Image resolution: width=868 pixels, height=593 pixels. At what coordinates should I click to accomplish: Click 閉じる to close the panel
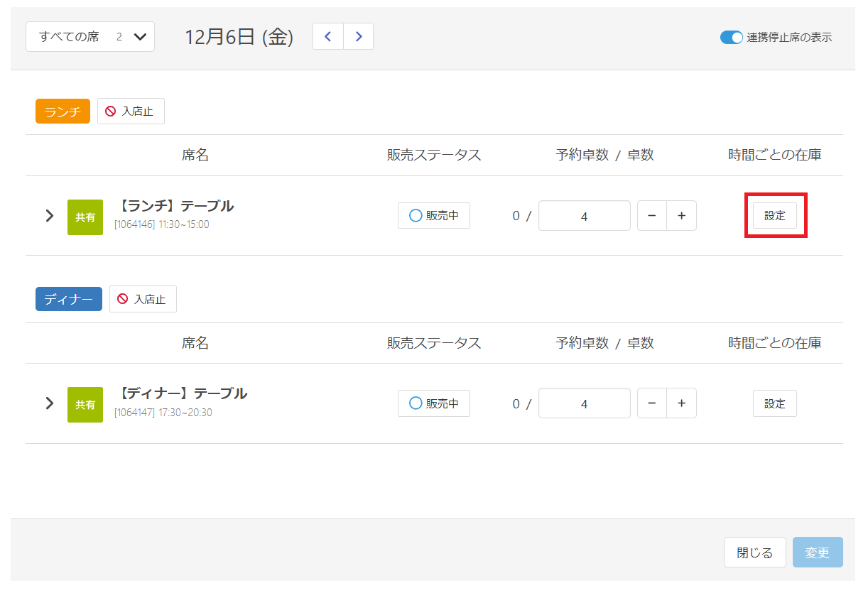[x=754, y=552]
